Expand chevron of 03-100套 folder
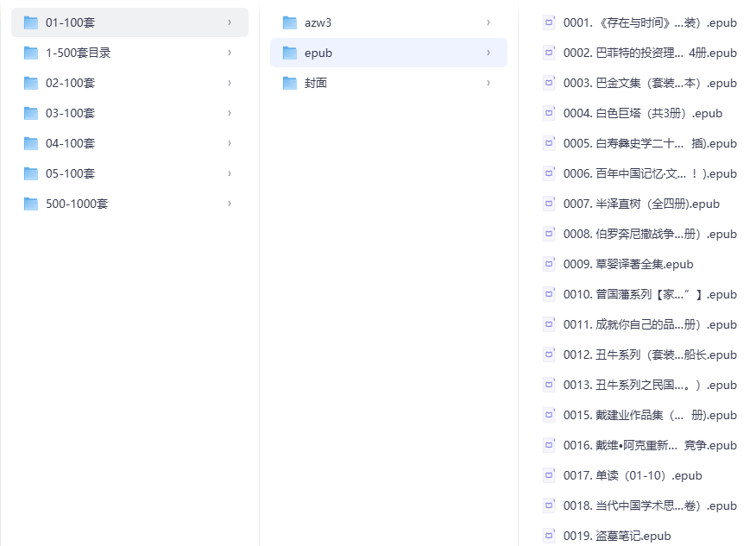This screenshot has height=546, width=756. pos(230,113)
